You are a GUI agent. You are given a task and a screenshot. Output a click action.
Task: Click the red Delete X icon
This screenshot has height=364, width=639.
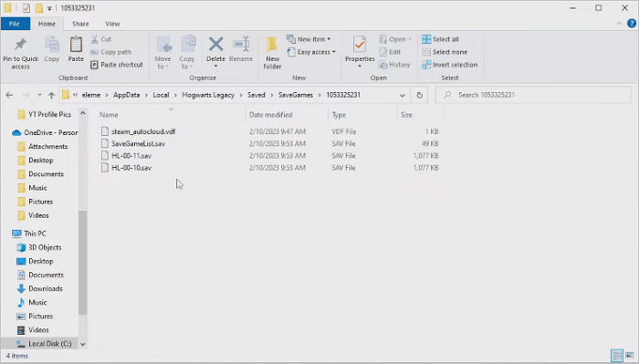click(x=215, y=44)
